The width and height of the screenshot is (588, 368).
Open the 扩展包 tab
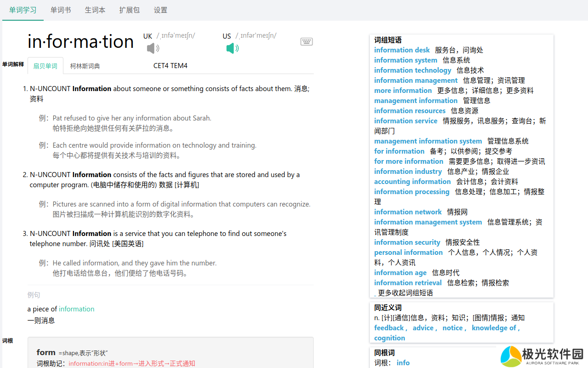[x=129, y=10]
